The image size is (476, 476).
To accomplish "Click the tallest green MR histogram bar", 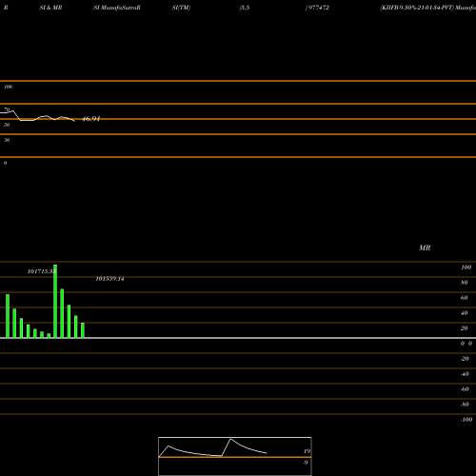I will (x=55, y=301).
